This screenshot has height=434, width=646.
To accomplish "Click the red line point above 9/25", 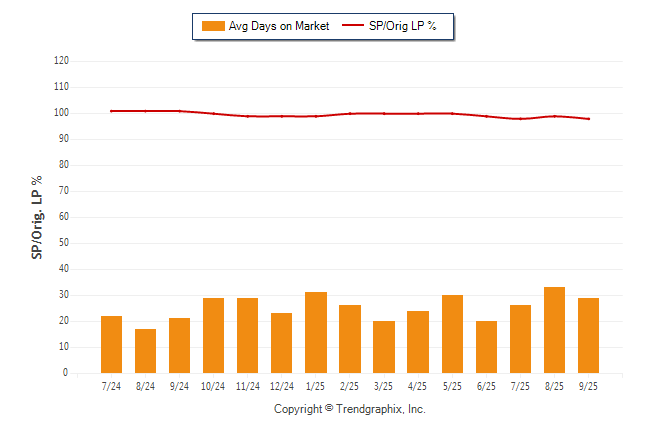I will tap(588, 119).
